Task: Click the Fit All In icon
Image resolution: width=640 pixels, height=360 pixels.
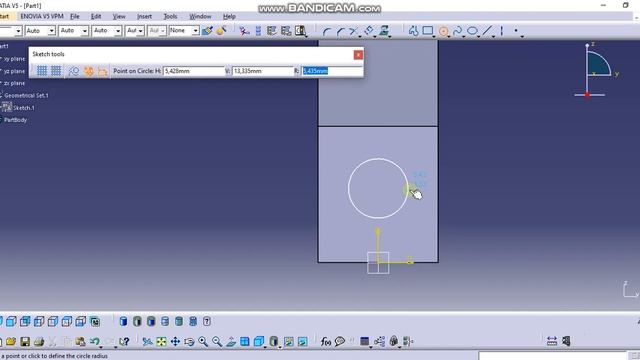Action: pyautogui.click(x=161, y=341)
